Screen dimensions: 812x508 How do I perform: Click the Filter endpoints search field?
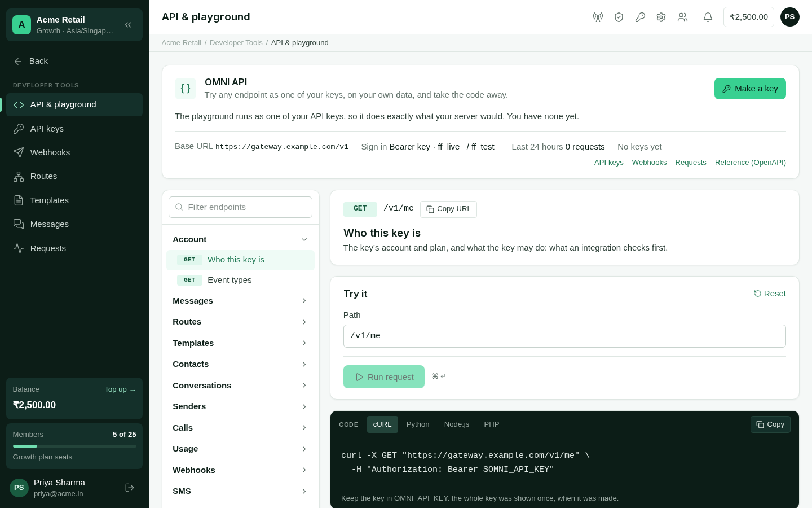coord(240,207)
